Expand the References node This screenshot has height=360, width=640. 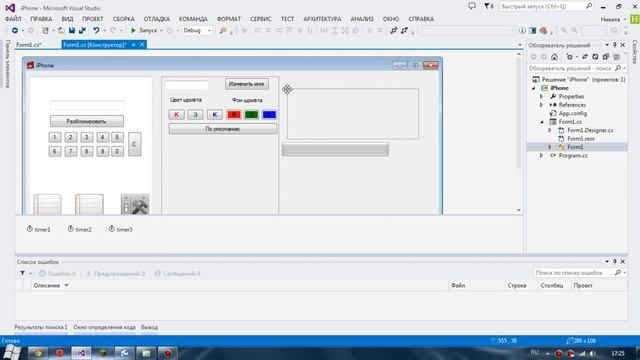pyautogui.click(x=542, y=105)
